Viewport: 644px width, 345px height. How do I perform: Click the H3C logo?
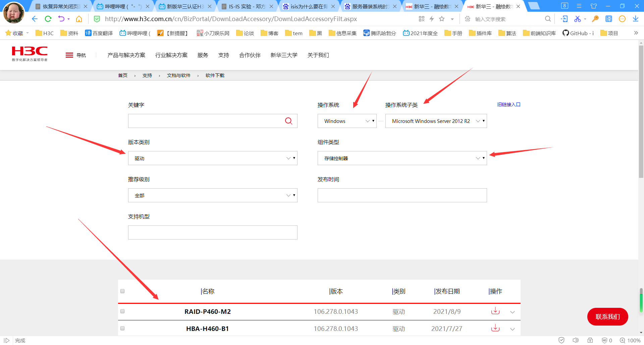30,54
